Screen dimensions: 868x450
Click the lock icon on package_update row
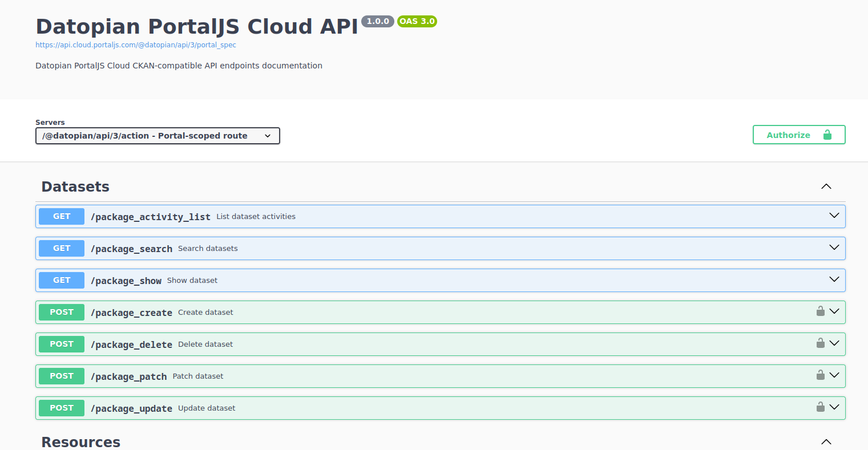pos(820,407)
